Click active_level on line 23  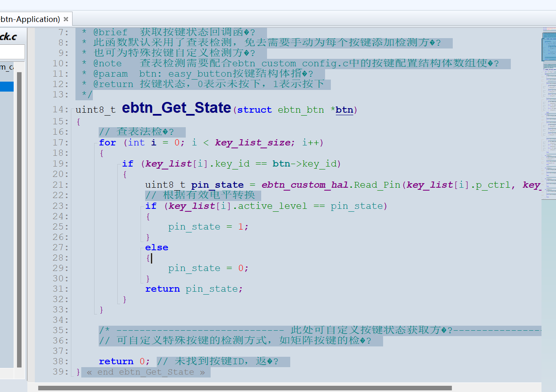pos(272,206)
